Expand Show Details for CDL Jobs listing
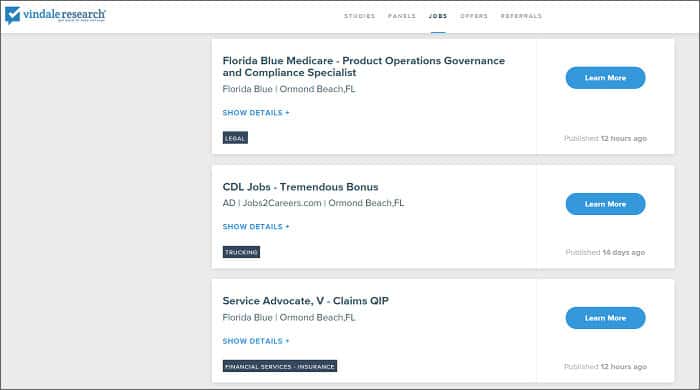This screenshot has width=700, height=390. tap(256, 227)
